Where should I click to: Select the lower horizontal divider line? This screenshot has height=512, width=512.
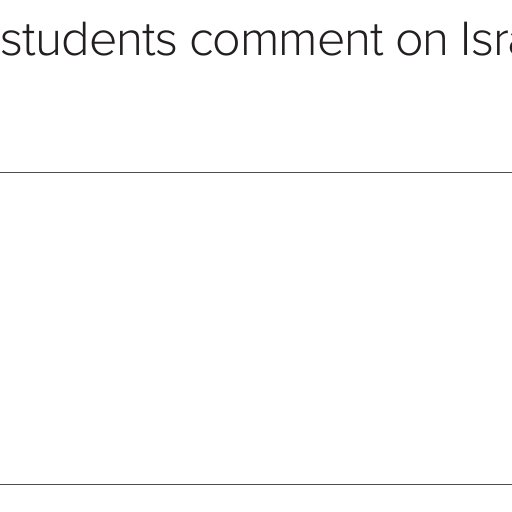pyautogui.click(x=256, y=484)
